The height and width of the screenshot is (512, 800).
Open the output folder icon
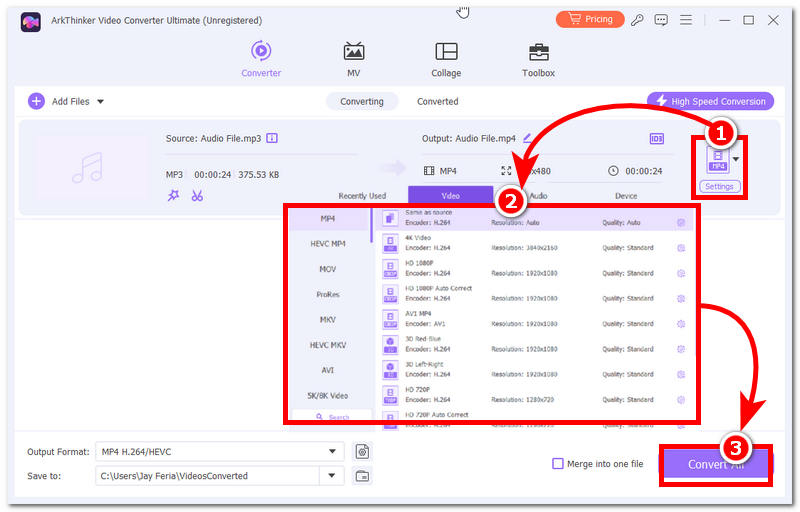pyautogui.click(x=362, y=476)
